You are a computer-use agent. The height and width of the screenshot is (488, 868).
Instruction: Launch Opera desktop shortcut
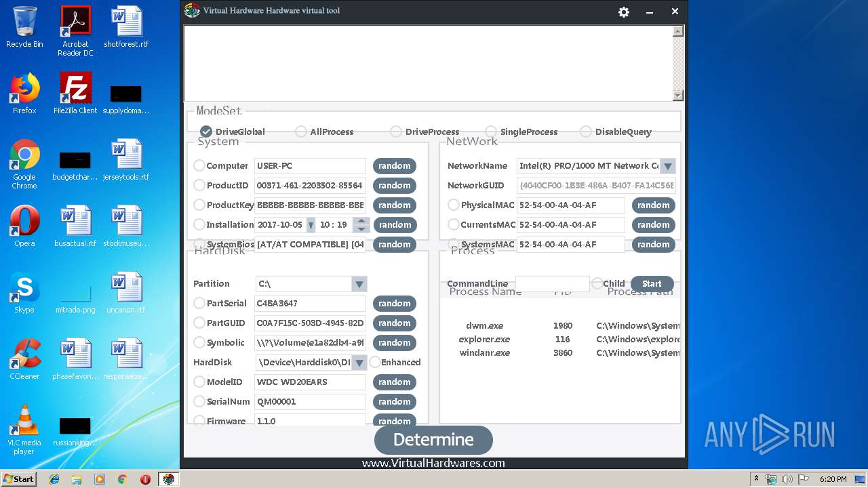click(24, 227)
